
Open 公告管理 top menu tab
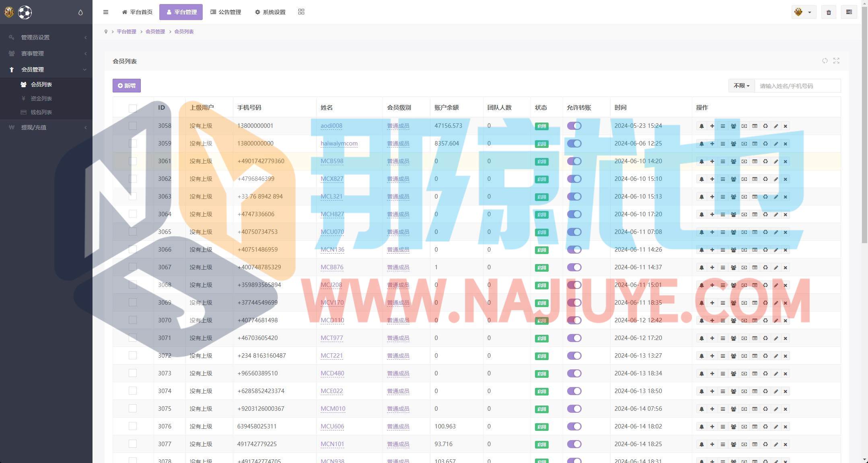pyautogui.click(x=226, y=12)
